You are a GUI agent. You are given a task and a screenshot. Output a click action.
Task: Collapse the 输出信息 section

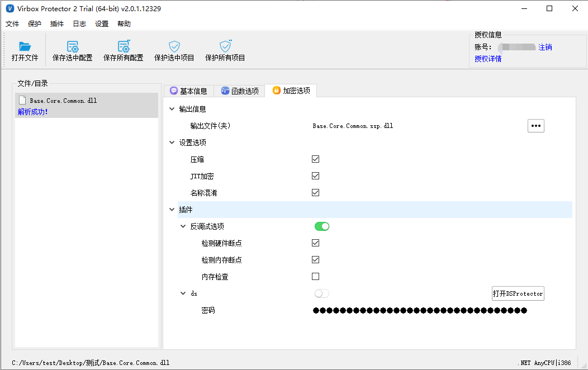point(172,109)
